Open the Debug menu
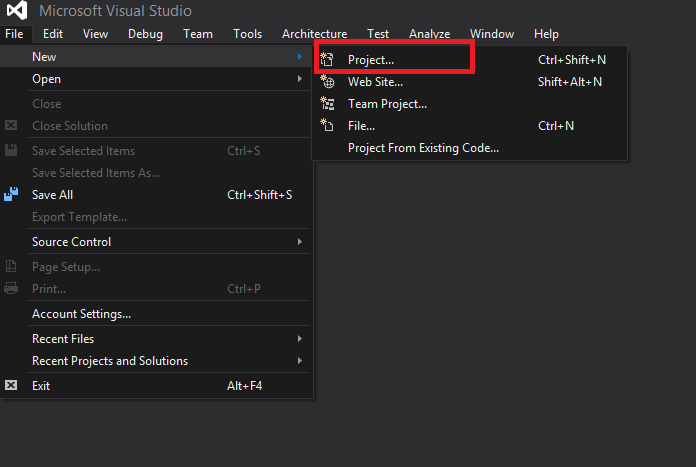The height and width of the screenshot is (467, 696). (145, 34)
